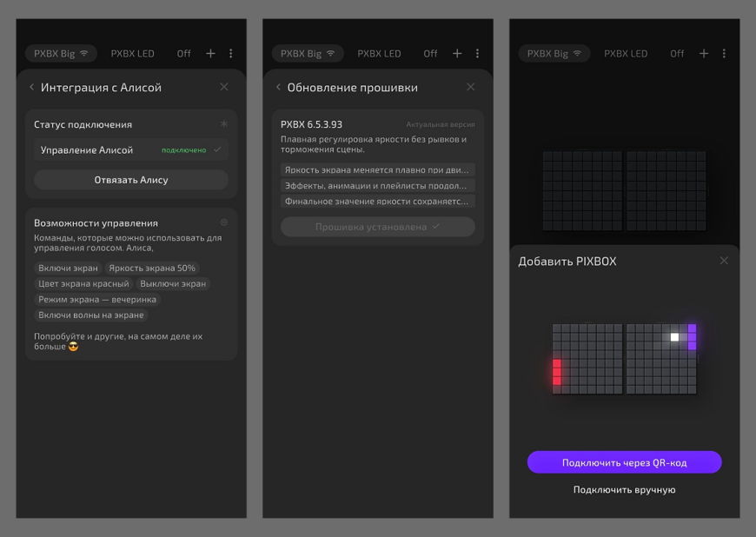The width and height of the screenshot is (756, 537).
Task: Click the small icon beside Возможности управления
Action: tap(223, 222)
